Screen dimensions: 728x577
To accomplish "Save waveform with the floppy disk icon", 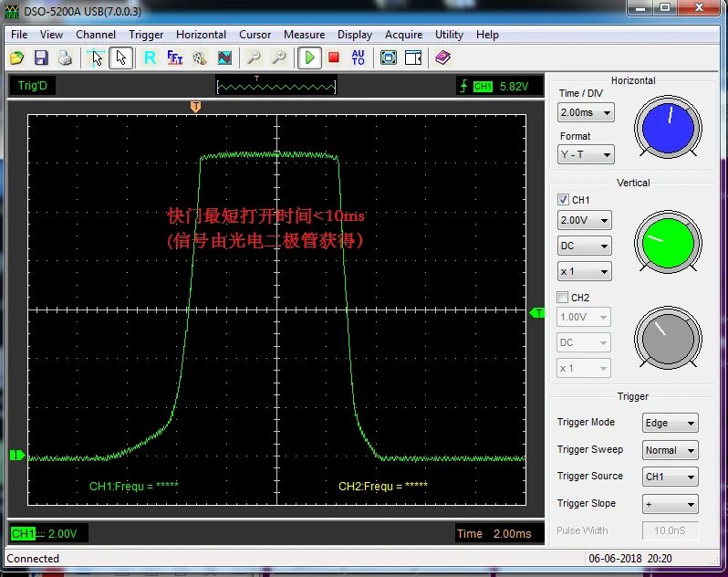I will (x=41, y=58).
